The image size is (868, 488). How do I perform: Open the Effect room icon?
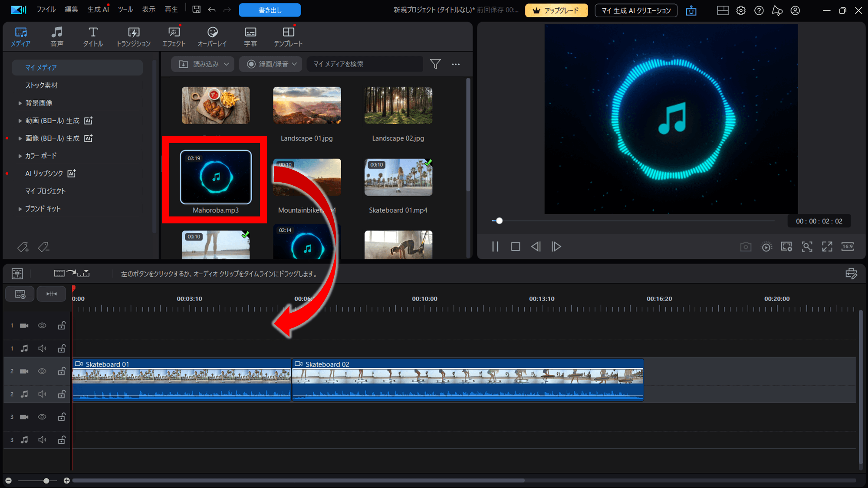pos(174,36)
